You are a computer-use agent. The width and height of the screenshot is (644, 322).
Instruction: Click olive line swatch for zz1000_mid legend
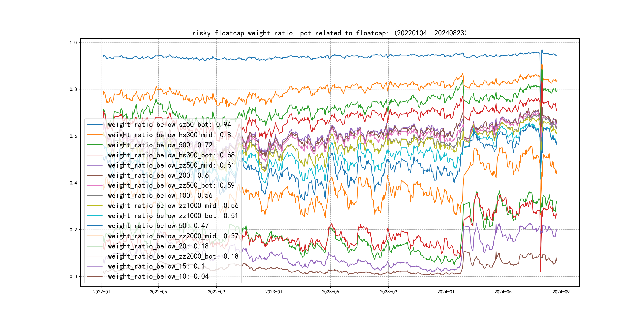pos(94,206)
